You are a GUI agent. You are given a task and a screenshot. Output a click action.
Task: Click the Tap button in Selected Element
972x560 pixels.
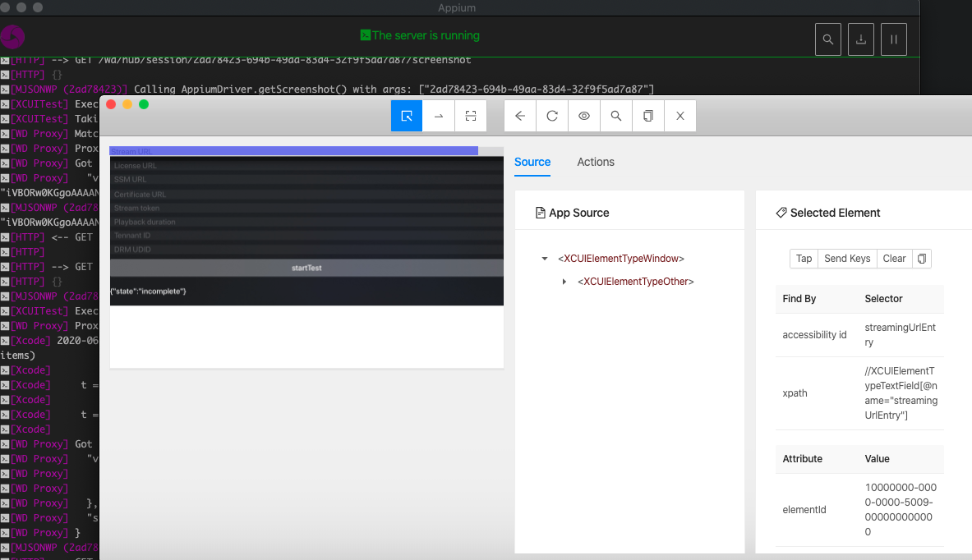(804, 258)
